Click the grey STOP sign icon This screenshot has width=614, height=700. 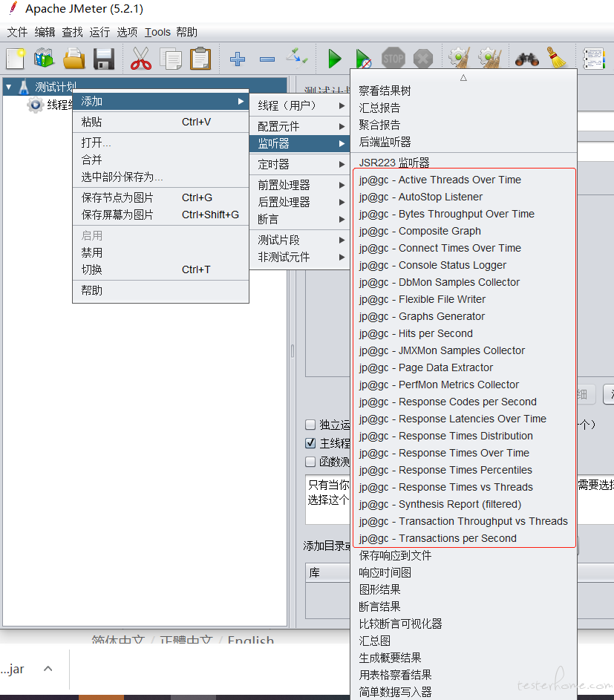tap(393, 59)
